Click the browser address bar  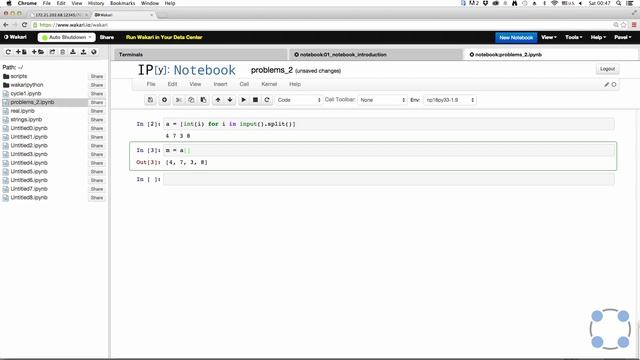(x=322, y=25)
